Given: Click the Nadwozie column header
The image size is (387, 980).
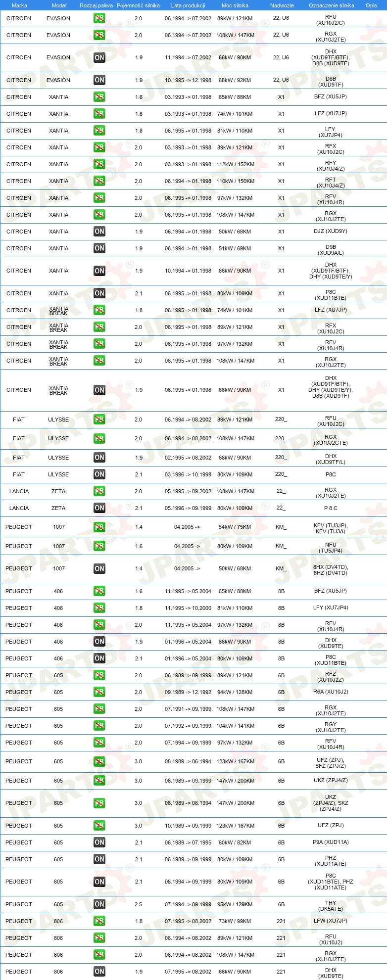Looking at the screenshot, I should 282,5.
